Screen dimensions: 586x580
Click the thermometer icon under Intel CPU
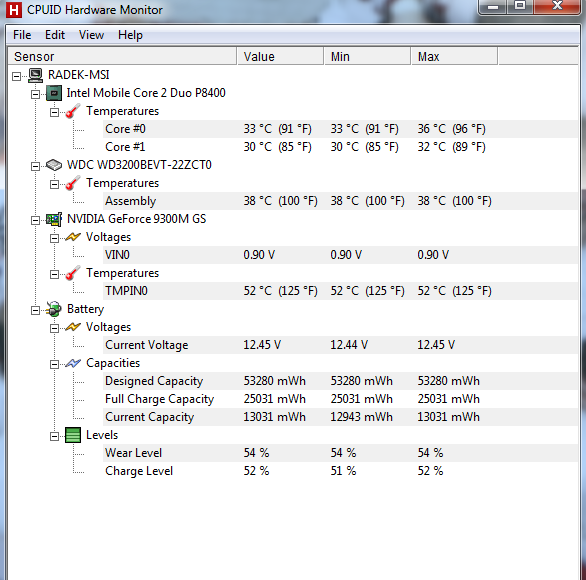[73, 111]
